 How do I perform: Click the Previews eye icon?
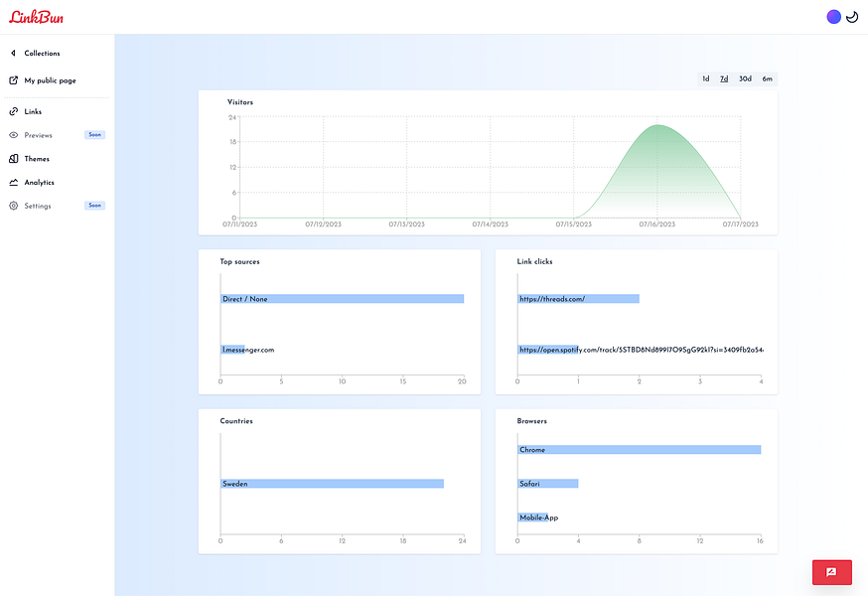[13, 135]
